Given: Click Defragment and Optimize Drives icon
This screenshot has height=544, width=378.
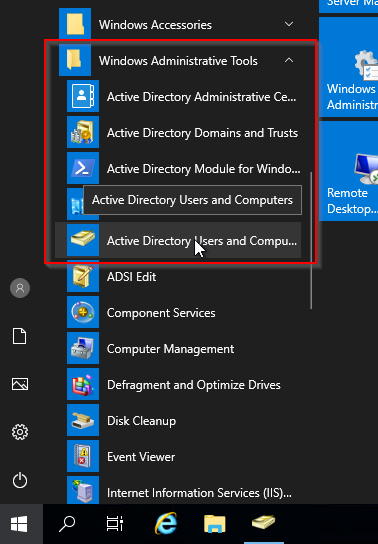Looking at the screenshot, I should 83,384.
